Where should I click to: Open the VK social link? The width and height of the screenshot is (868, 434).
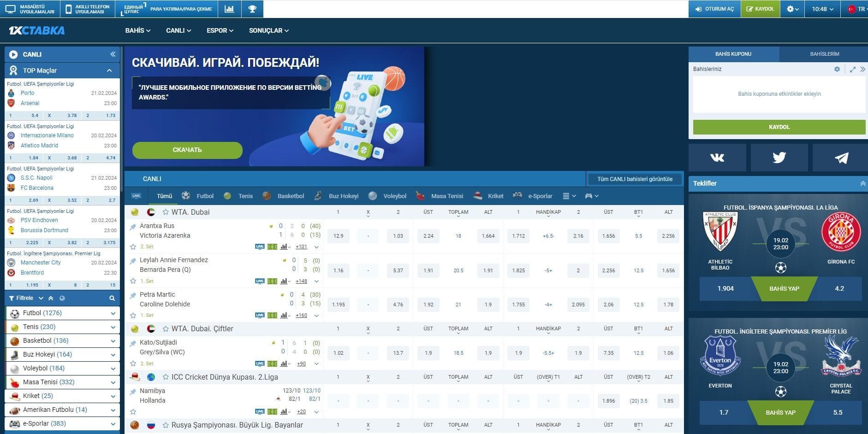(x=717, y=158)
